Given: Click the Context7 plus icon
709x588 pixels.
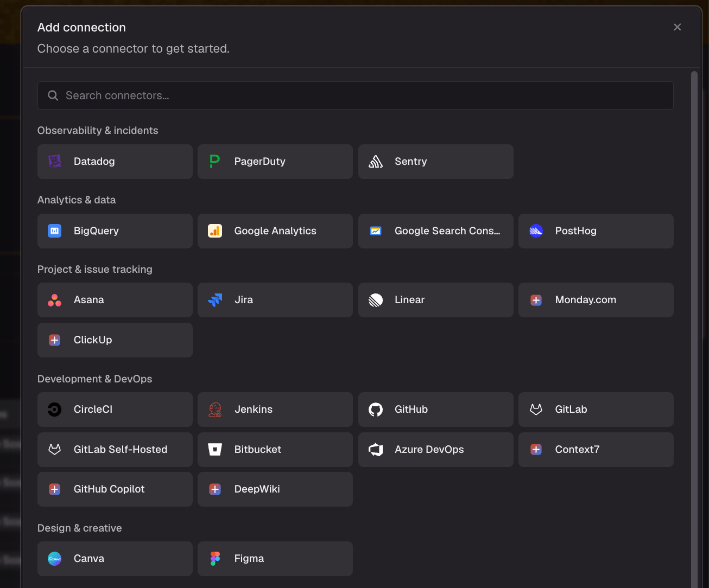Looking at the screenshot, I should point(536,450).
